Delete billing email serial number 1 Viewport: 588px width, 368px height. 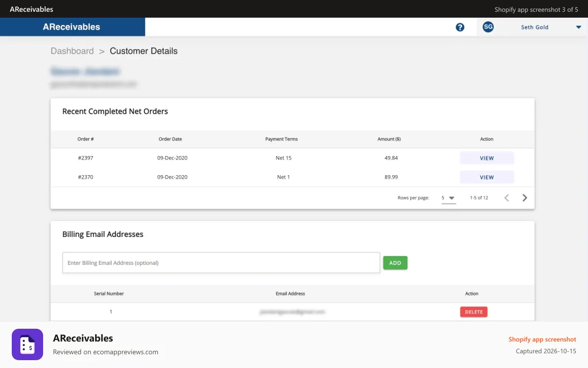(473, 312)
